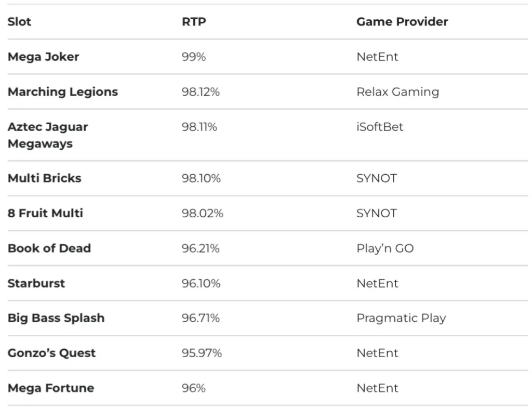
Task: Click the Relax Gaming provider cell
Action: coord(397,92)
